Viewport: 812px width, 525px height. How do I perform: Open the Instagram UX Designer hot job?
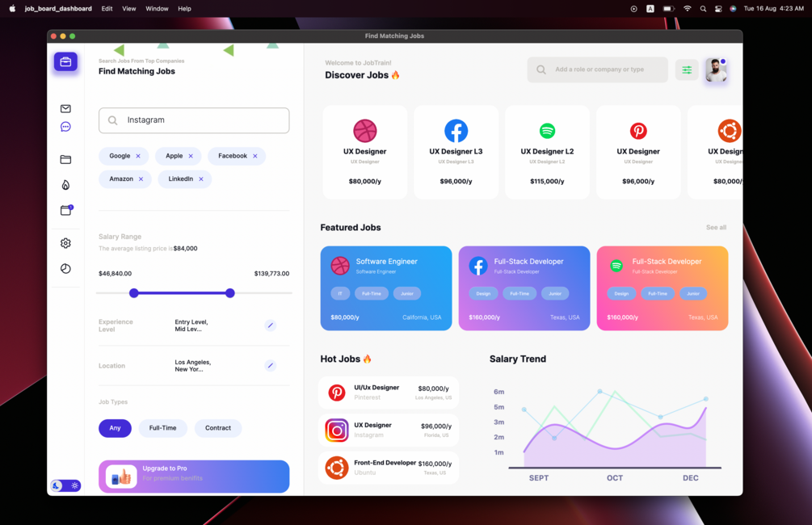tap(389, 430)
